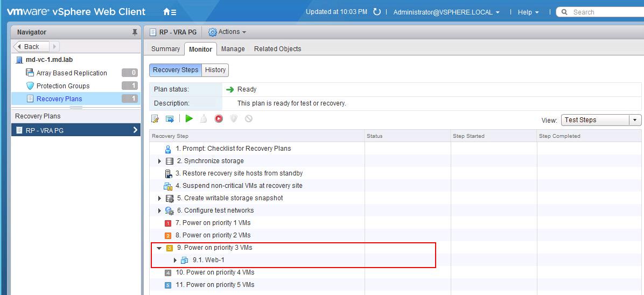Click the grayed cleanup broom icon
The height and width of the screenshot is (295, 644).
204,119
